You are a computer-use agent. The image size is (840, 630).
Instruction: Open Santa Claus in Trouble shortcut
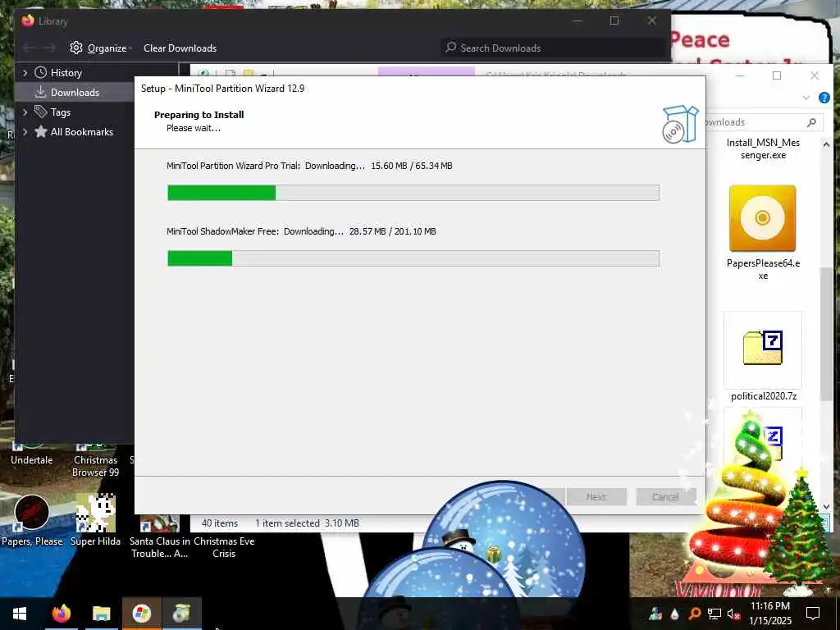click(159, 538)
